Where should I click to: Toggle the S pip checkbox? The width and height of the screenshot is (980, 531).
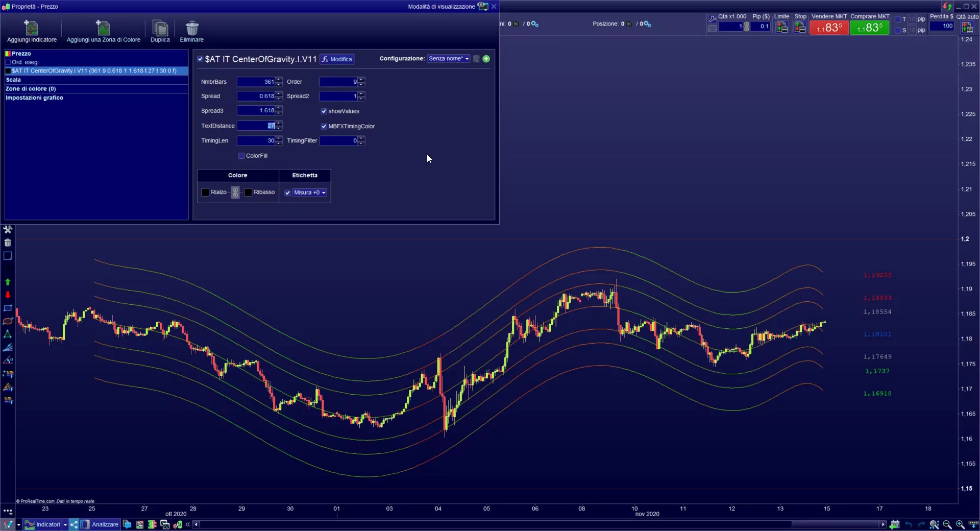(x=898, y=31)
